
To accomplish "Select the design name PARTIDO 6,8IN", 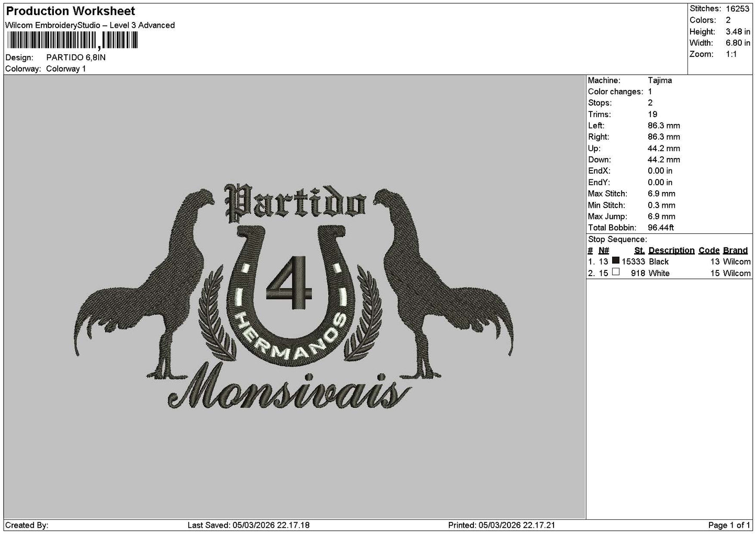I will tap(76, 58).
